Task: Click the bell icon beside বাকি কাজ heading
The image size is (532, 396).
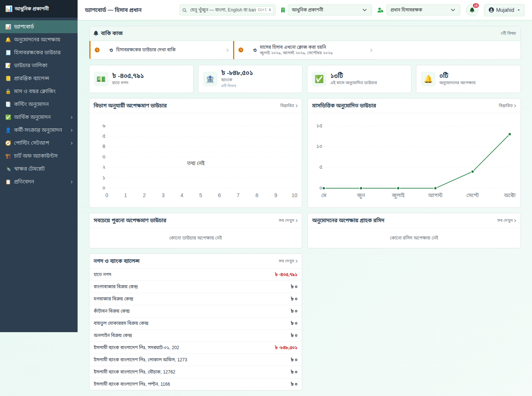Action: pyautogui.click(x=96, y=33)
